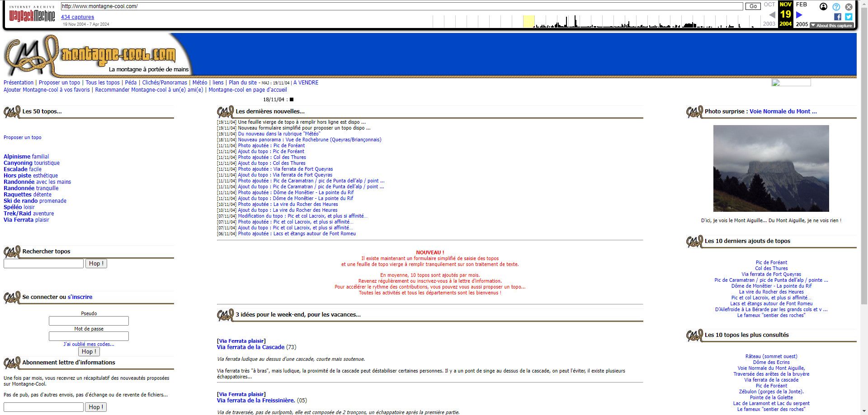Viewport: 868px width, 415px height.
Task: Open the user account icon in Wayback bar
Action: click(824, 7)
